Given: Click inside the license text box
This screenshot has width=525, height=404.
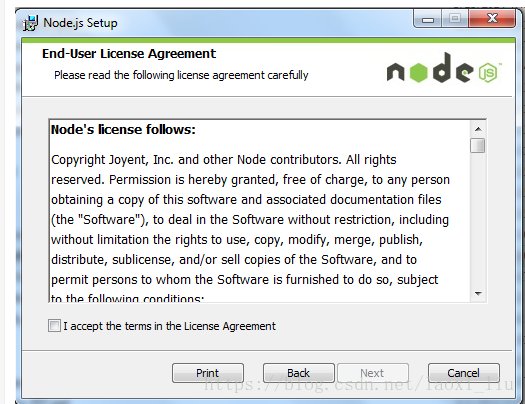Looking at the screenshot, I should (x=259, y=211).
